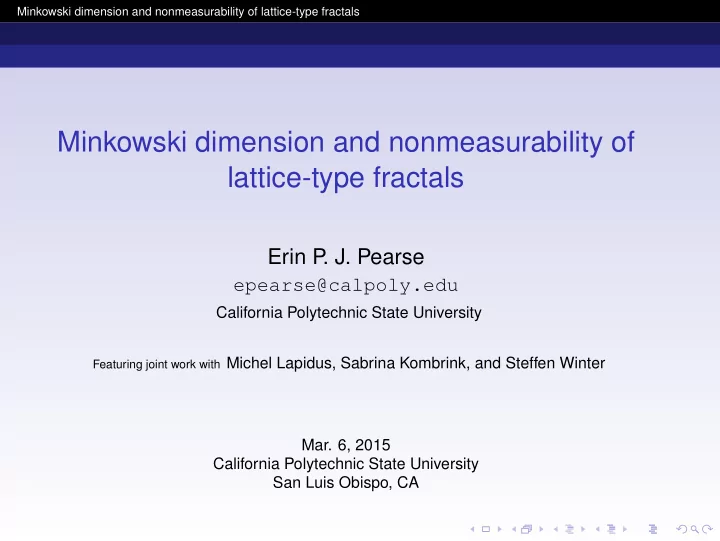Image resolution: width=720 pixels, height=541 pixels.
Task: Click the go-back curved arrow icon
Action: pos(682,529)
